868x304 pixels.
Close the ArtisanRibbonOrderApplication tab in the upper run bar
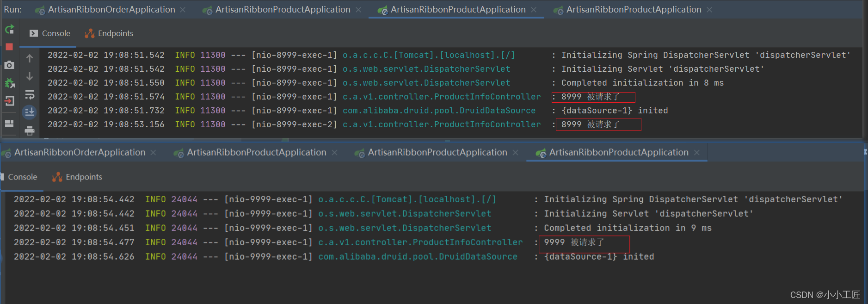[x=183, y=10]
